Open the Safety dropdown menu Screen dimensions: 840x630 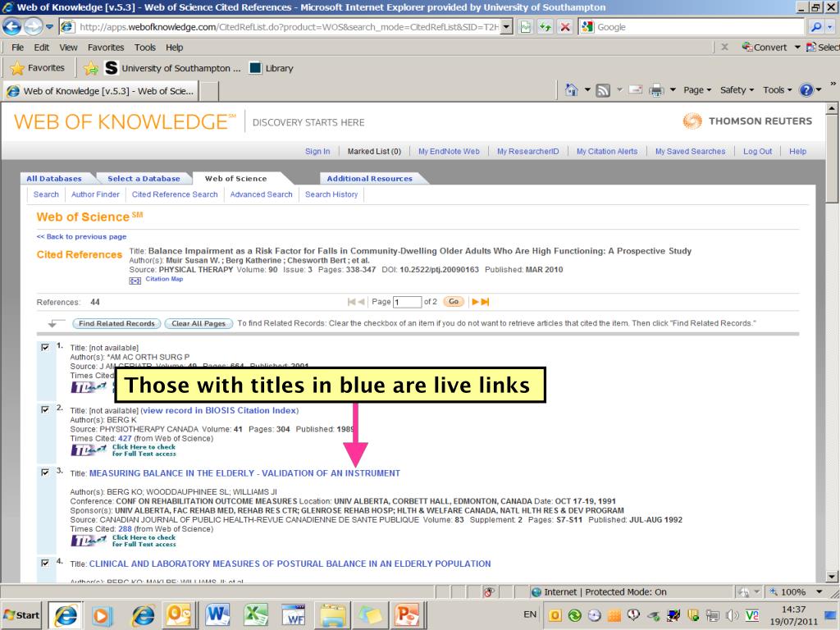737,90
